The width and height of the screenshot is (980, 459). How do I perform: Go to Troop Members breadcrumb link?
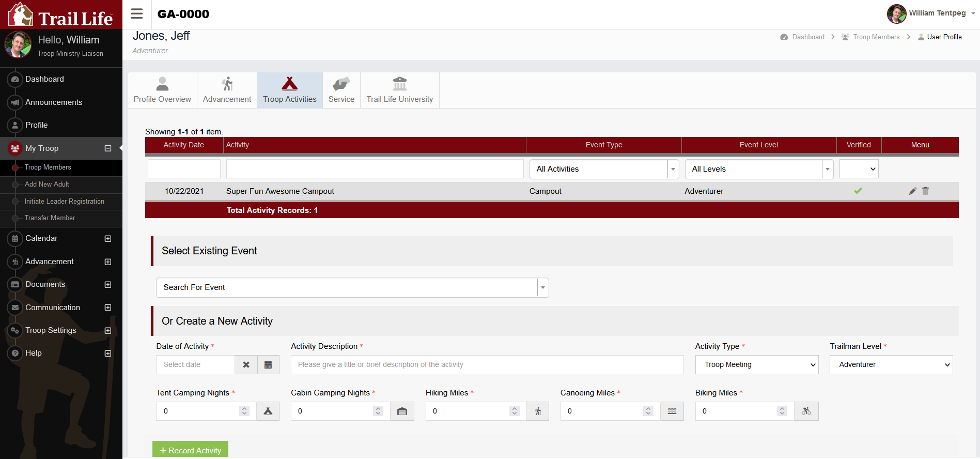876,37
